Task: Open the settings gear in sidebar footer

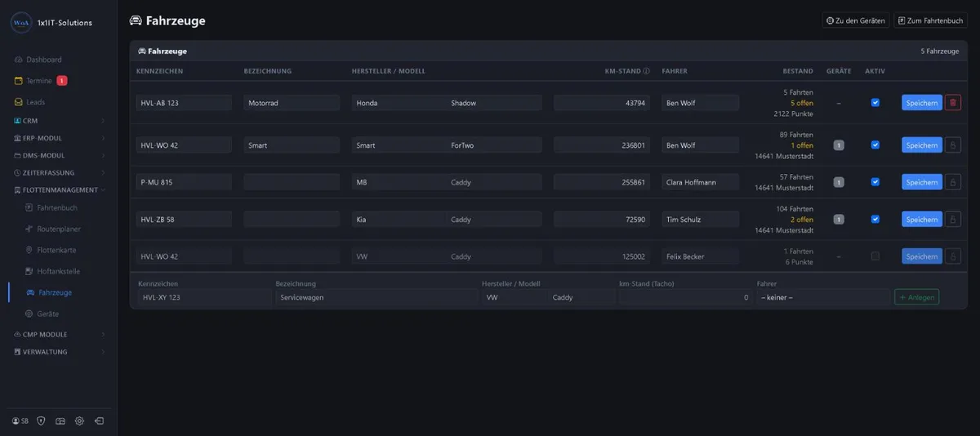Action: 79,421
